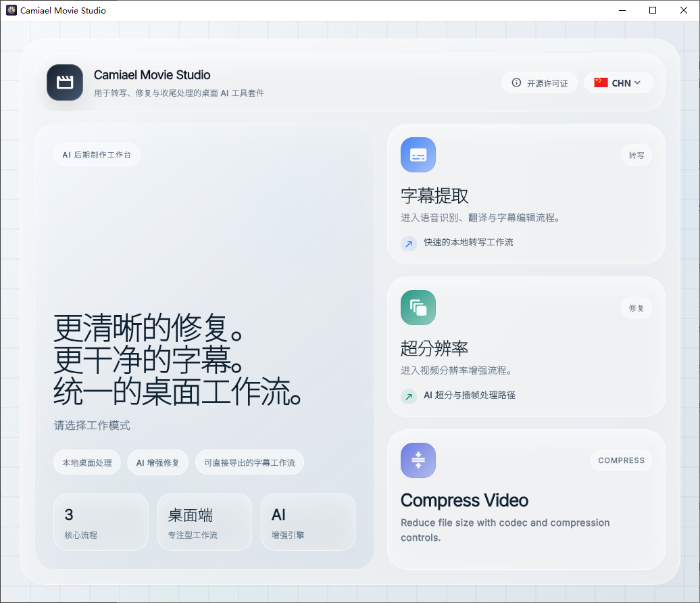Click the 转写 tag badge
Viewport: 700px width, 603px height.
[x=636, y=155]
